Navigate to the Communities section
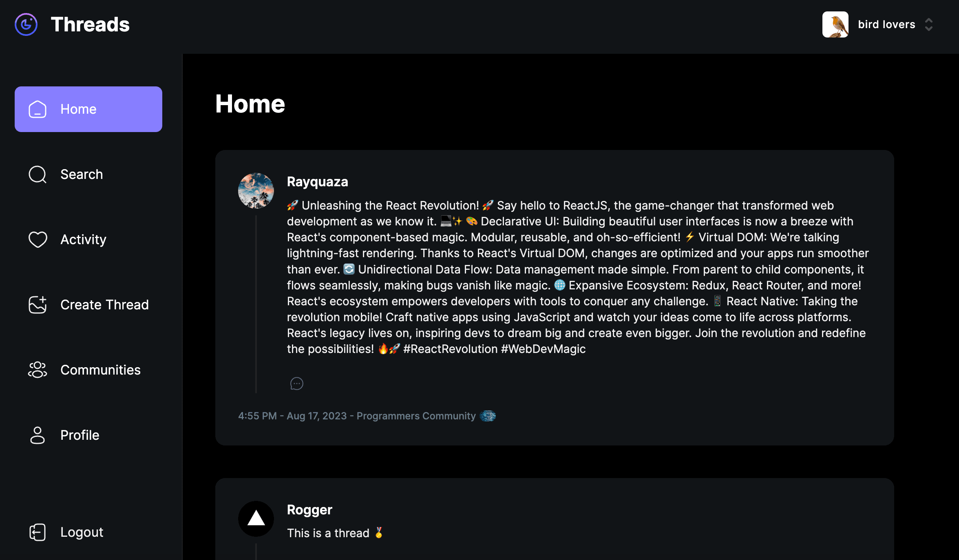 (100, 370)
